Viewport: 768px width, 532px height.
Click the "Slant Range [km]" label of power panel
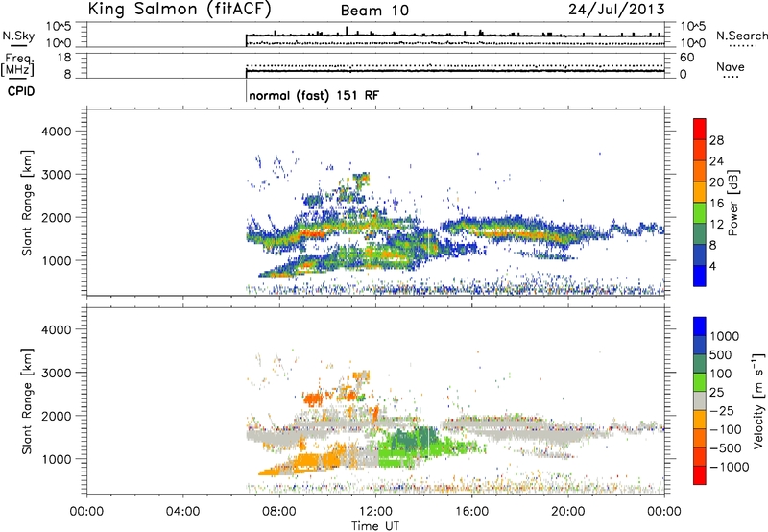point(27,203)
